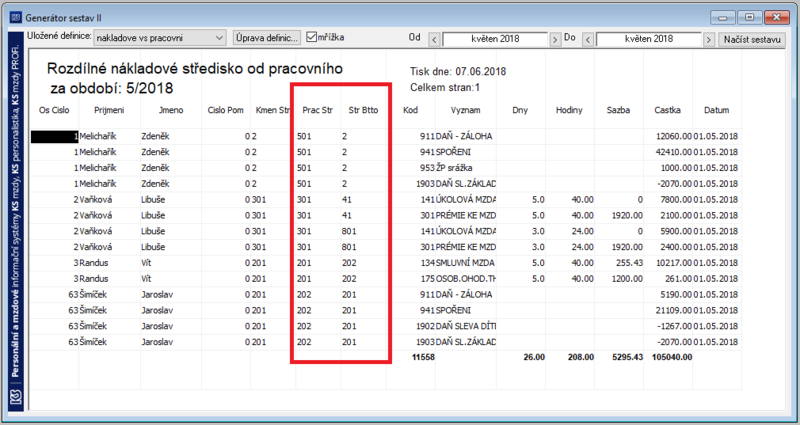Click the Dny column header
This screenshot has width=800, height=425.
coord(520,110)
